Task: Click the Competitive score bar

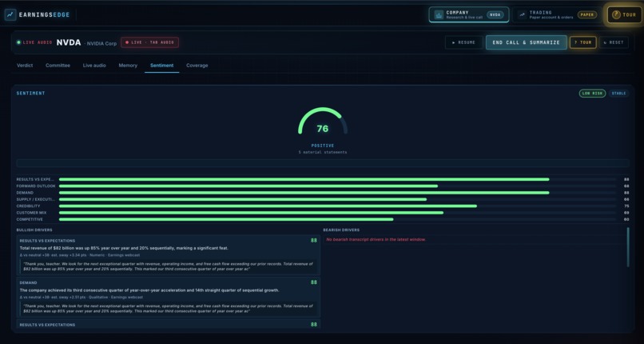Action: (x=338, y=219)
